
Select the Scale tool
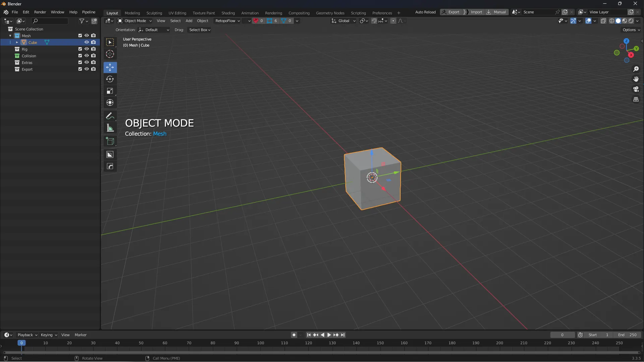tap(110, 91)
